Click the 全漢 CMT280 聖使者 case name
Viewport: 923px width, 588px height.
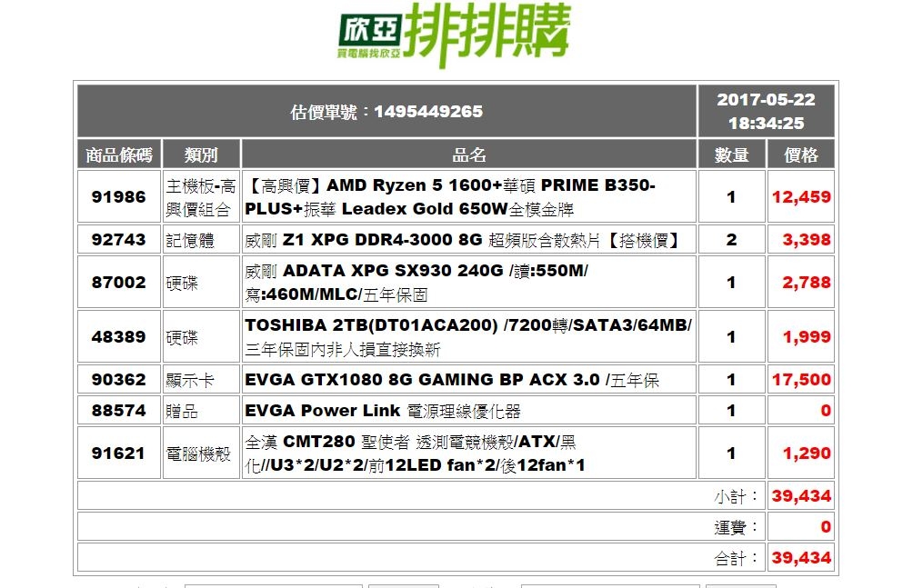[415, 453]
